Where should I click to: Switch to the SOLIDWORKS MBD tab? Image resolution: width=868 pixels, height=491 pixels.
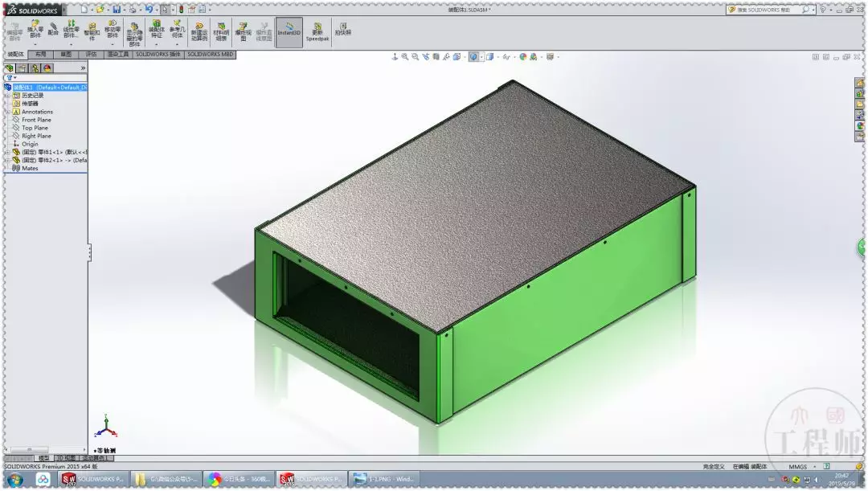(211, 55)
